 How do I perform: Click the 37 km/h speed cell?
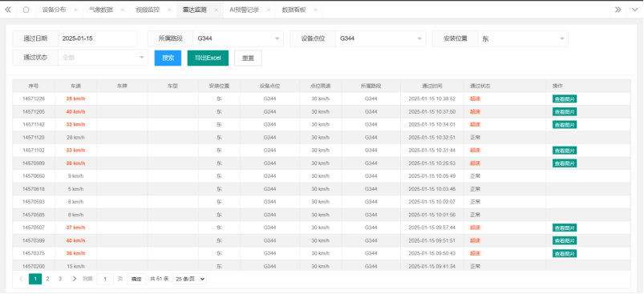coord(75,228)
